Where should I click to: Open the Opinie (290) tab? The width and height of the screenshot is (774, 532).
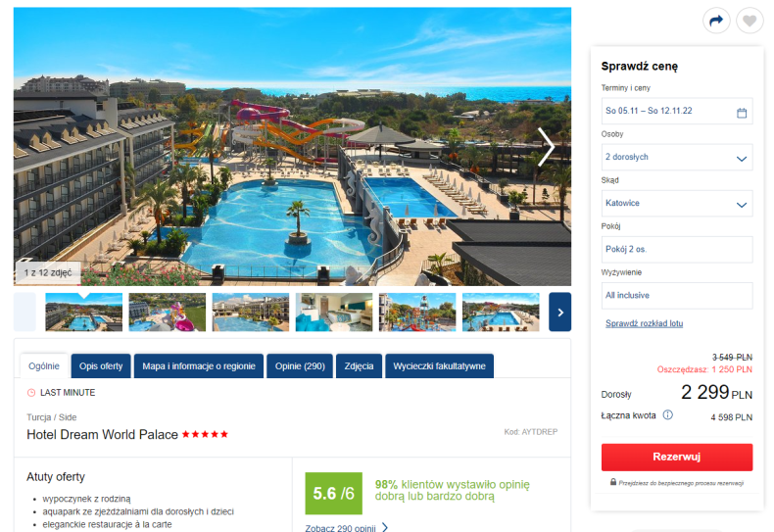click(300, 366)
